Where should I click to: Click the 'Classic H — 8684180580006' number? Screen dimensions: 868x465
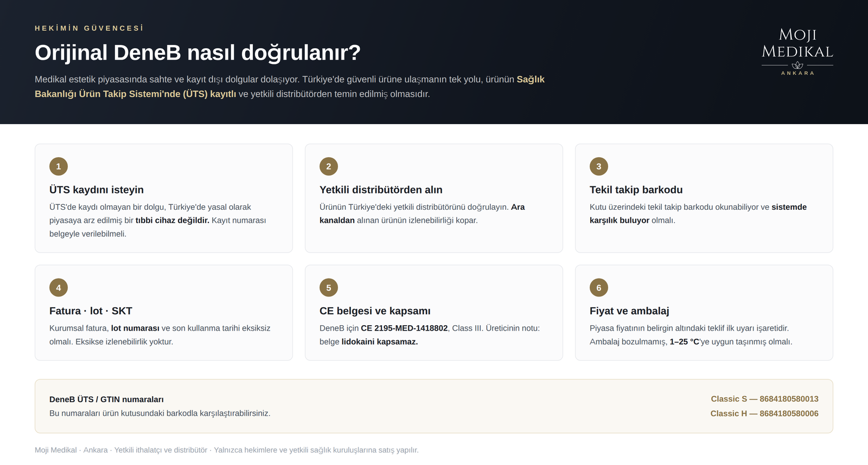764,414
